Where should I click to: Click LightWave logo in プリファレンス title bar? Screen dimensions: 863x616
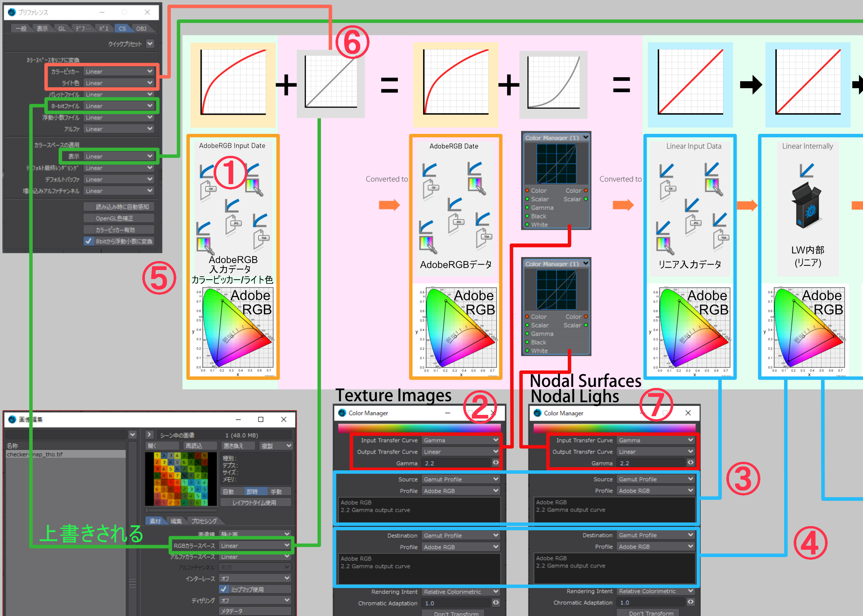12,12
